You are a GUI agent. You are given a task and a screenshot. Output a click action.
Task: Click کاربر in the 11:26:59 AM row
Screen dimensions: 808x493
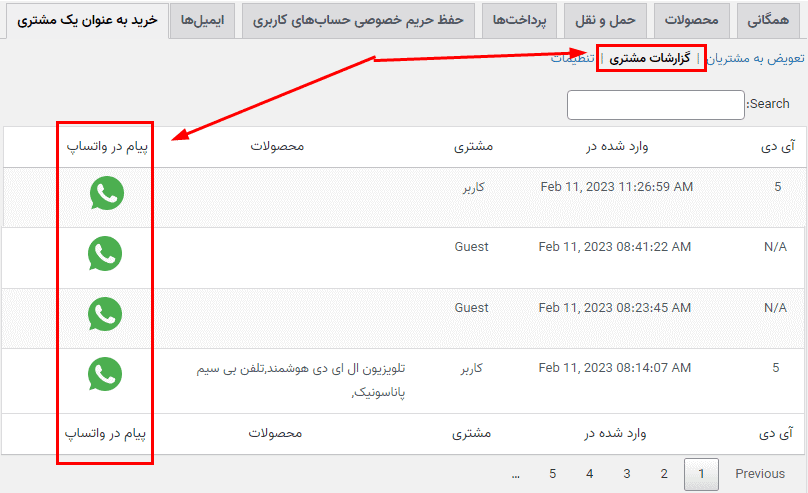coord(473,187)
